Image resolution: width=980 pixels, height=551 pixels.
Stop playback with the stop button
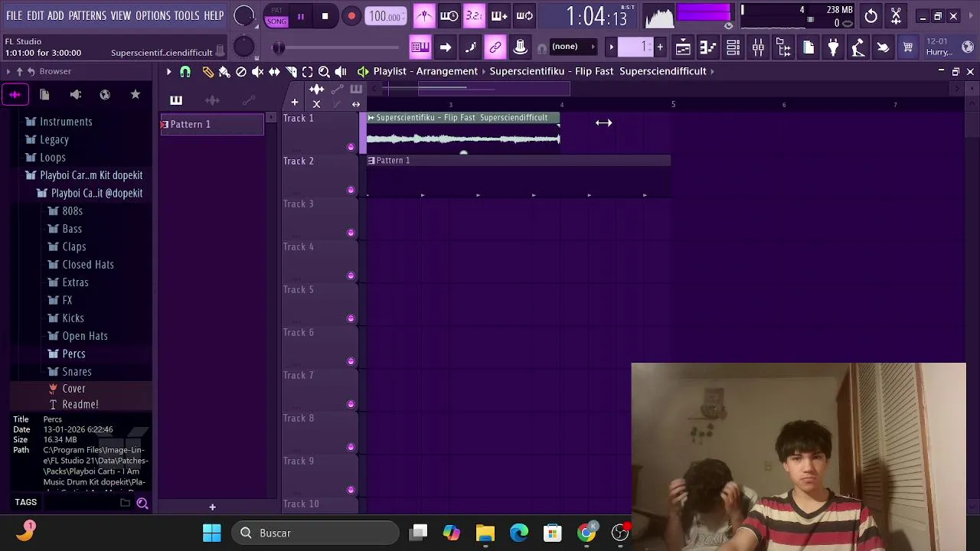pos(325,16)
